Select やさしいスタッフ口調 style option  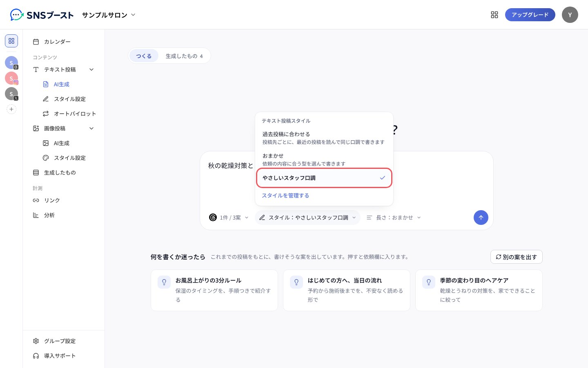click(324, 178)
